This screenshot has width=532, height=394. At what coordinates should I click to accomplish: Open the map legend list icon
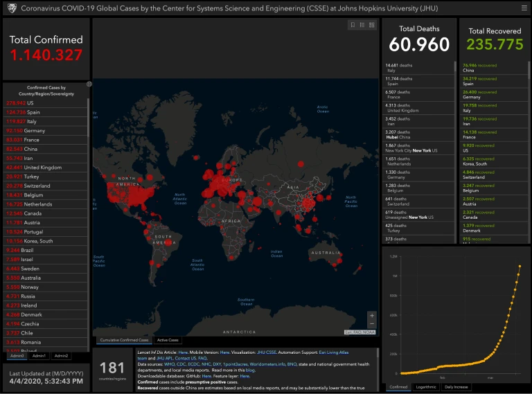[362, 25]
